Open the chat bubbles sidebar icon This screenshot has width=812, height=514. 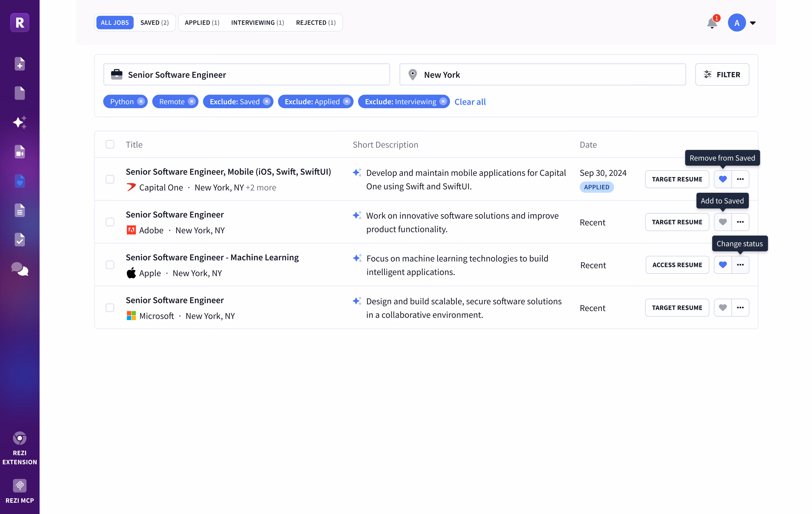20,269
